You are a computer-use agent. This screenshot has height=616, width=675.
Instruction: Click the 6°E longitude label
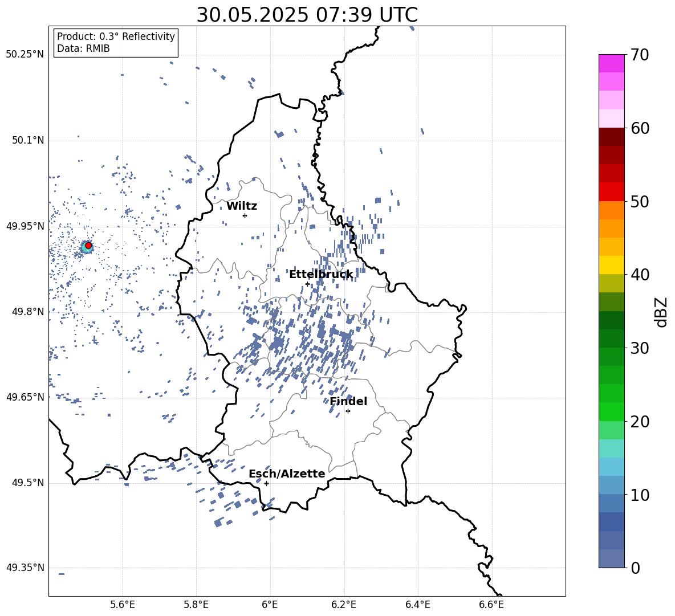click(x=270, y=605)
